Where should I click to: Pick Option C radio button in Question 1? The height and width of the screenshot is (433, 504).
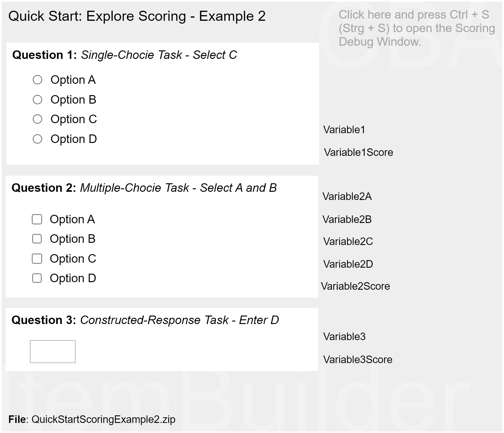point(37,119)
